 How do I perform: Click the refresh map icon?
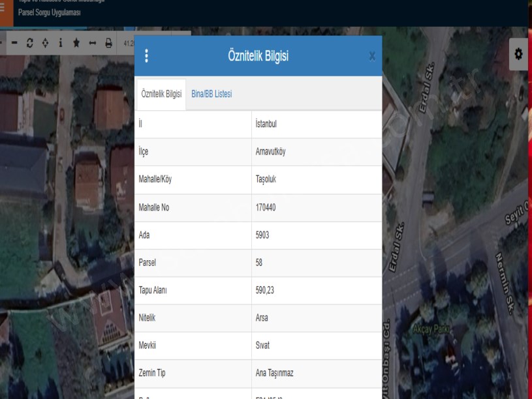click(x=29, y=43)
